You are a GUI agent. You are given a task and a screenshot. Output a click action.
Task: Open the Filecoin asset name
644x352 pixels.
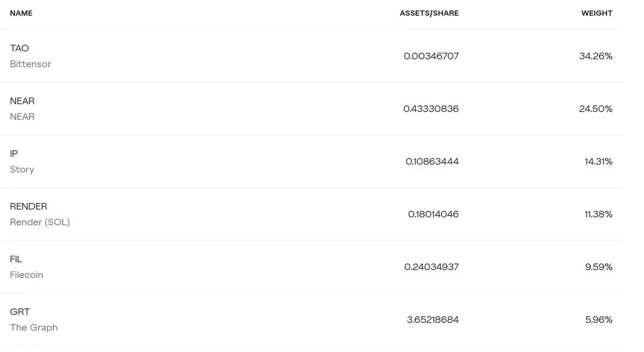26,275
